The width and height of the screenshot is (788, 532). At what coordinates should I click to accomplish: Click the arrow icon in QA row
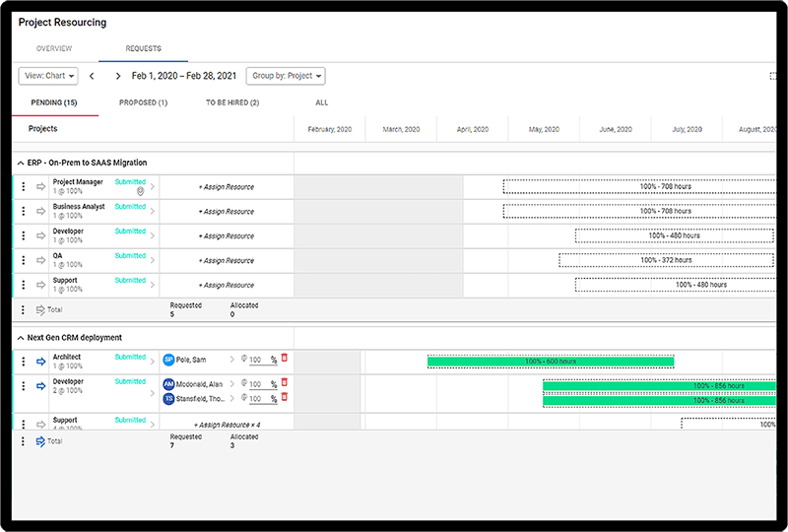[x=40, y=260]
